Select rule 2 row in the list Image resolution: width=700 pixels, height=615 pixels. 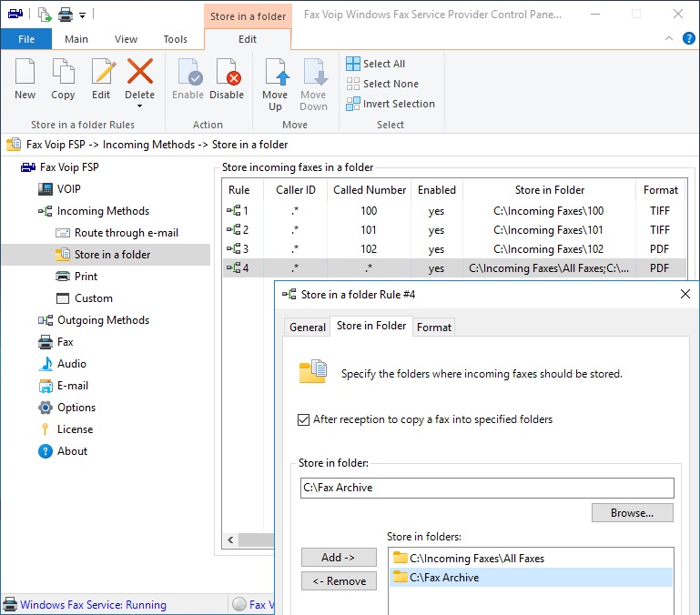pyautogui.click(x=454, y=230)
